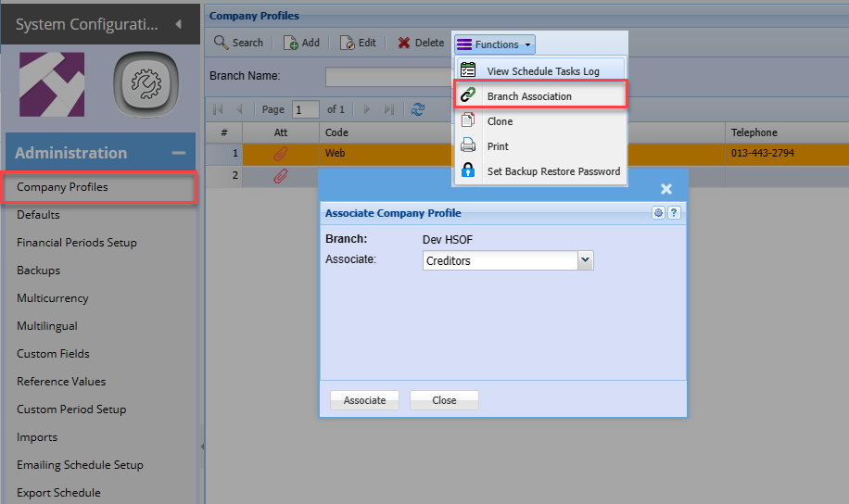This screenshot has width=849, height=504.
Task: Click the page number input field
Action: coord(305,109)
